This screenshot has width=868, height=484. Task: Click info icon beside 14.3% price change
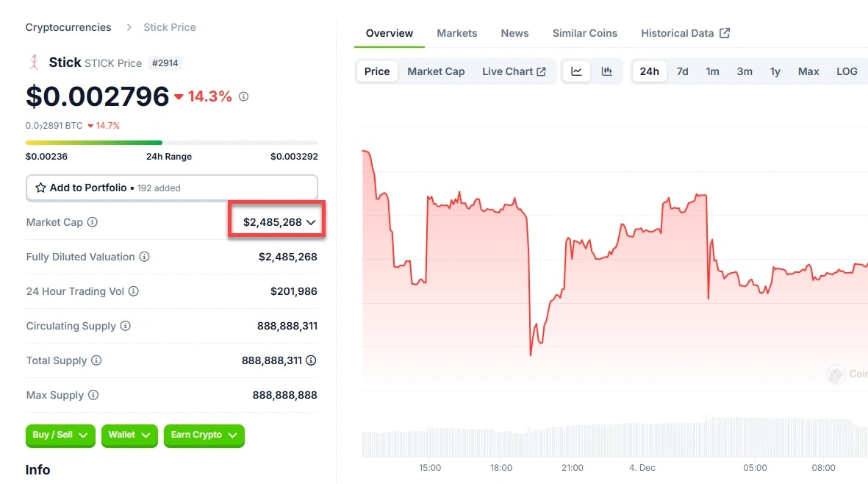tap(244, 96)
